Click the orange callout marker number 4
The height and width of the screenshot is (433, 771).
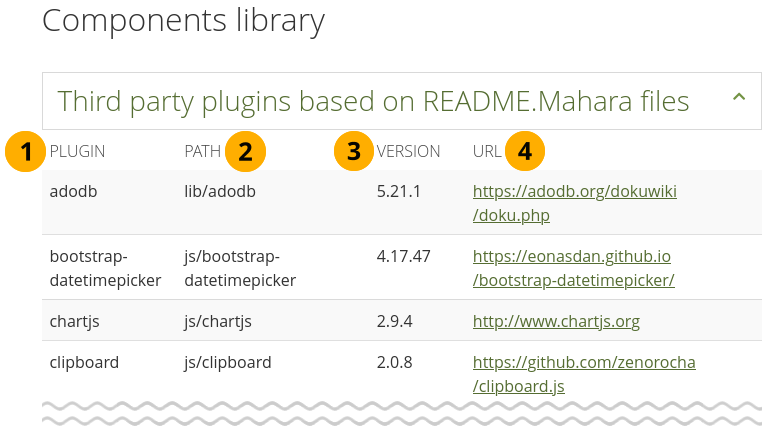525,152
